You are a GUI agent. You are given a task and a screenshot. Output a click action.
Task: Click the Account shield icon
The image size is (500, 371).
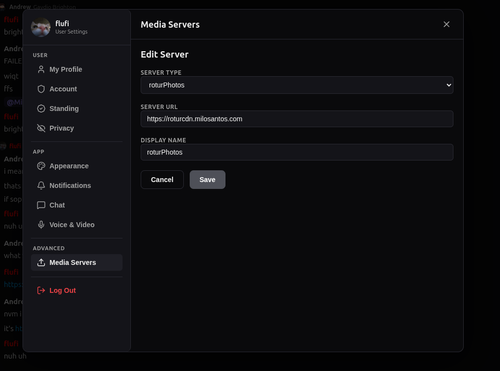[x=41, y=89]
